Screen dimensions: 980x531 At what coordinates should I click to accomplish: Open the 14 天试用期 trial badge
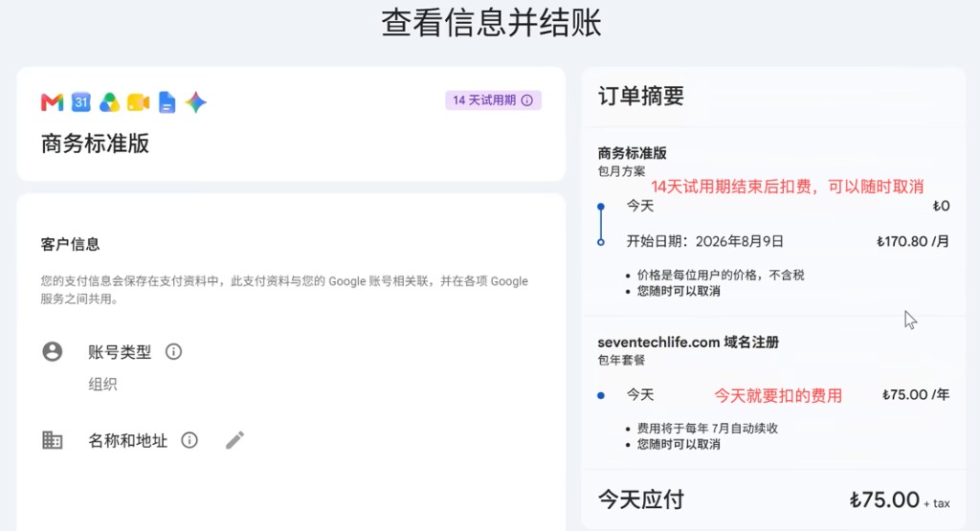click(x=493, y=100)
